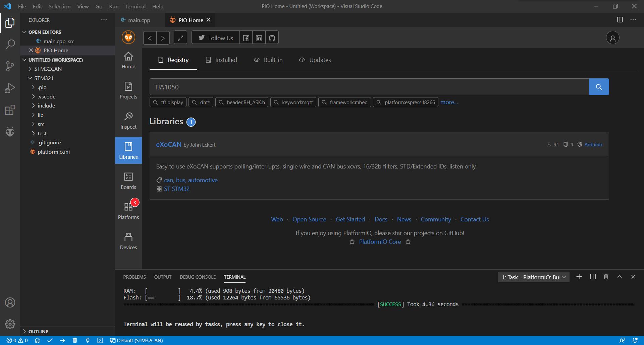Open the PIO account profile icon

[612, 38]
